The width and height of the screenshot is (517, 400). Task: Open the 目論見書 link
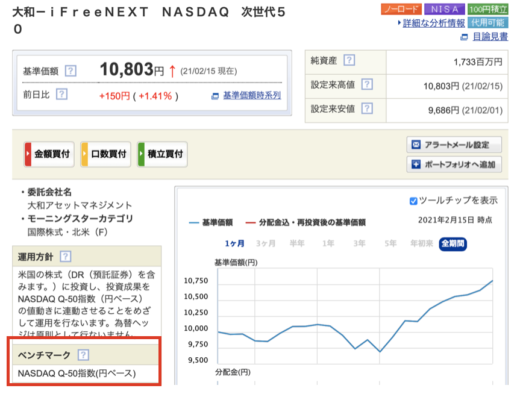(490, 36)
